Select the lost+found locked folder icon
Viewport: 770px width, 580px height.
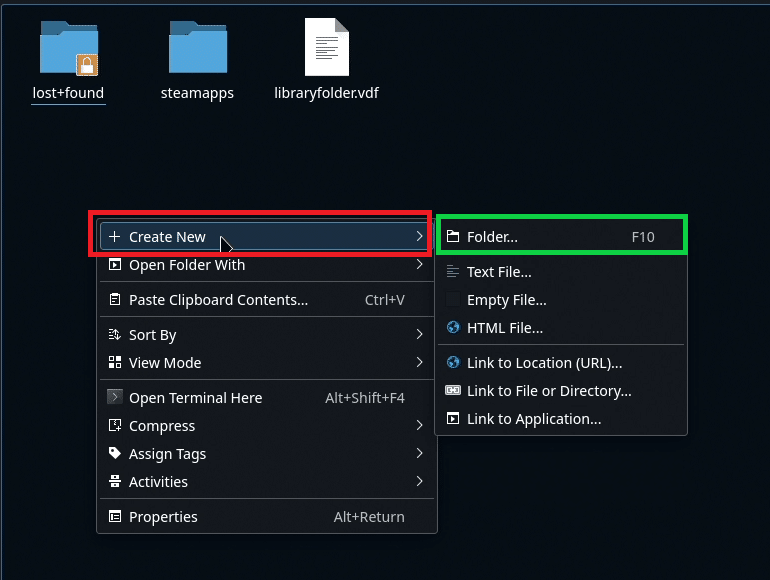coord(69,48)
